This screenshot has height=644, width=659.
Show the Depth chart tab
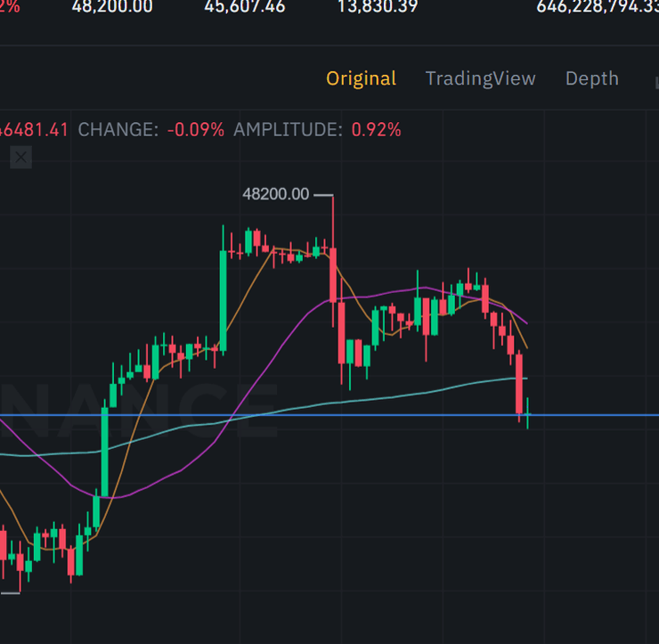click(591, 78)
